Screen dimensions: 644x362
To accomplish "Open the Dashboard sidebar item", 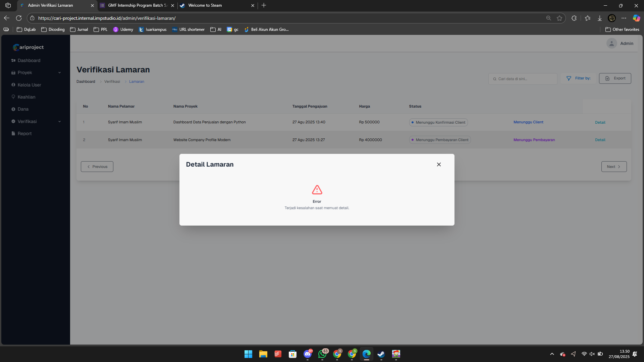I will 29,60.
